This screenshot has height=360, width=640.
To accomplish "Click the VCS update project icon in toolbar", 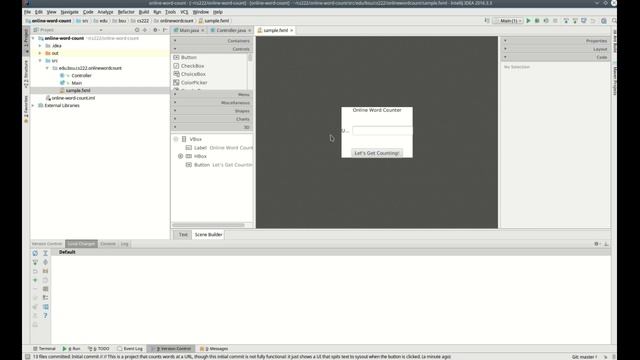I will pos(566,20).
